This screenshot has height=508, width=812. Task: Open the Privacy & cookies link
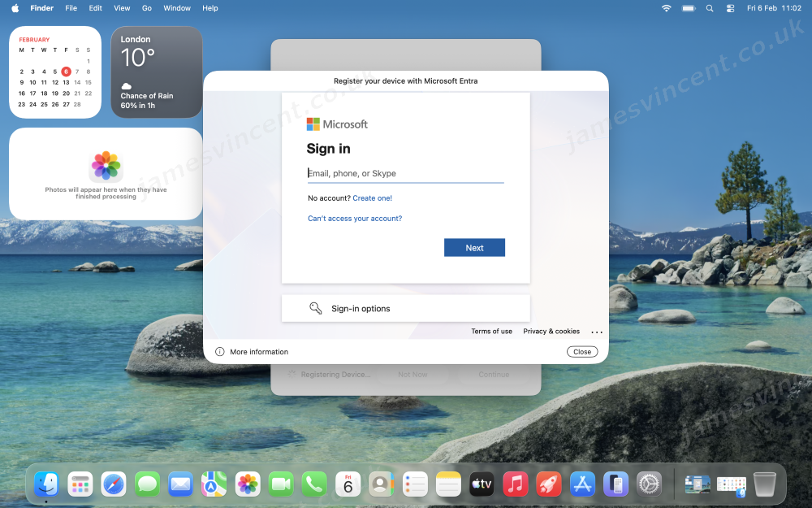point(551,332)
